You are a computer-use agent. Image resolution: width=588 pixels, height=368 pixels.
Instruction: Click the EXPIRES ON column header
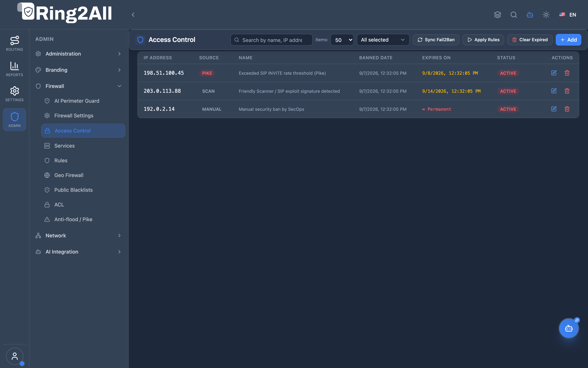[x=436, y=58]
